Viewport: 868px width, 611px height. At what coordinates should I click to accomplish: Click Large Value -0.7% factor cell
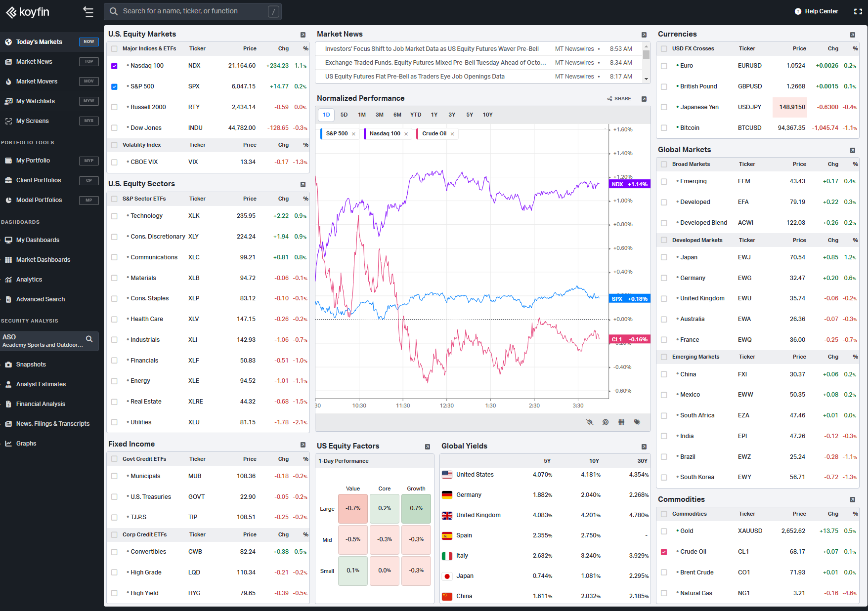353,508
